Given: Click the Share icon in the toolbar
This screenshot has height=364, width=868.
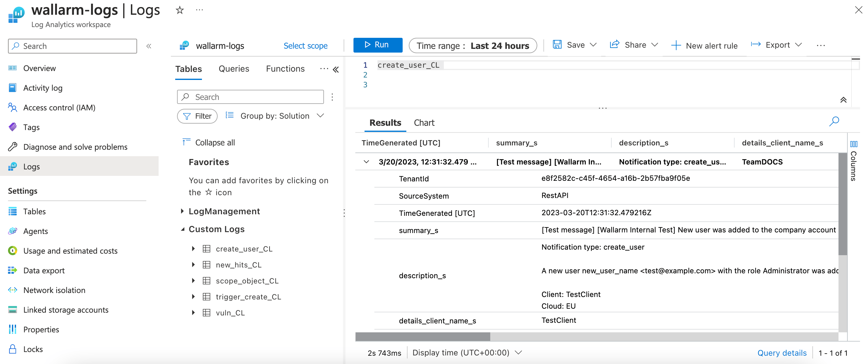Looking at the screenshot, I should point(614,45).
